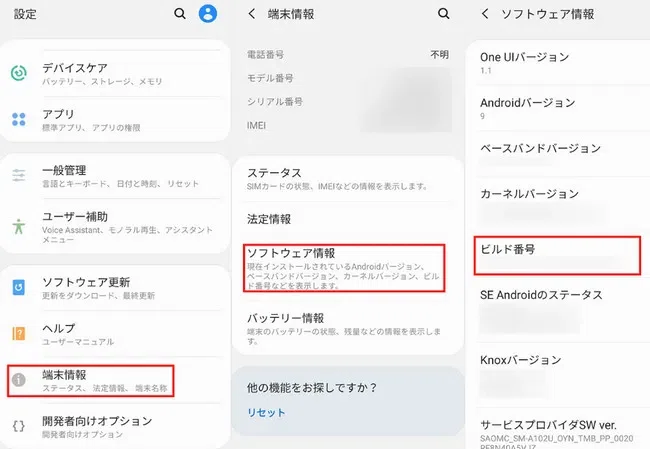Tap the シリアル番号 row

pyautogui.click(x=347, y=102)
